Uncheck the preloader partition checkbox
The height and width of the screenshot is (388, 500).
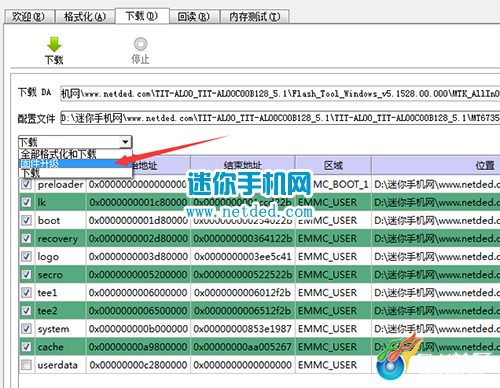point(26,184)
